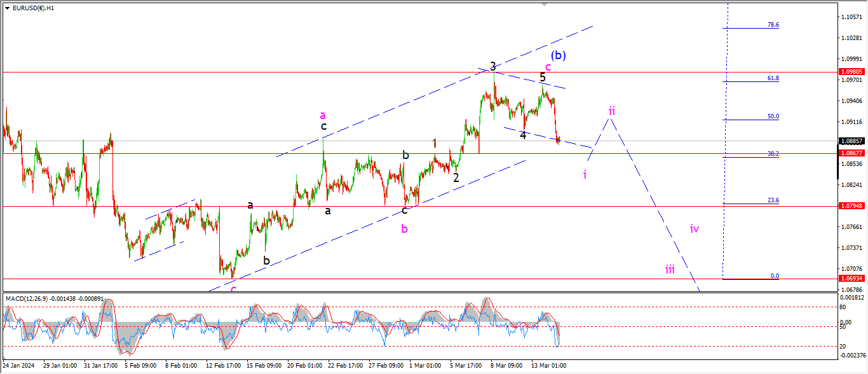The height and width of the screenshot is (374, 868).
Task: Select the magenta wave iv label
Action: (695, 228)
